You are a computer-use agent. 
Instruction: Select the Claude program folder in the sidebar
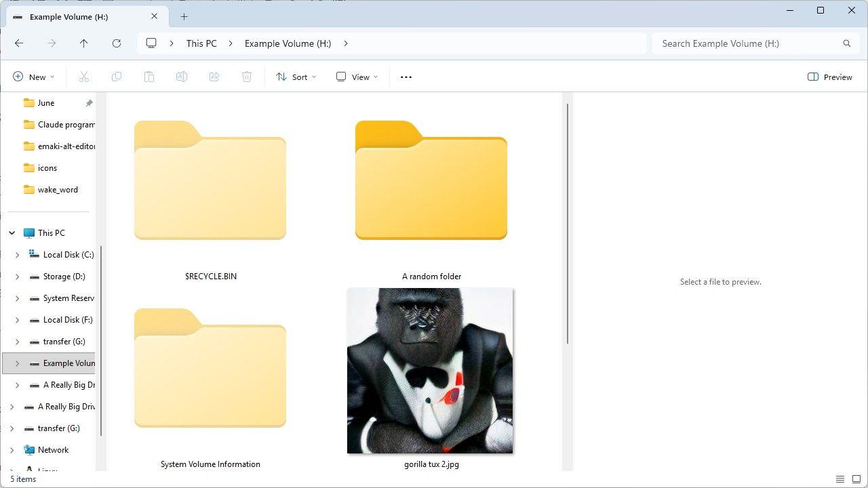tap(58, 125)
